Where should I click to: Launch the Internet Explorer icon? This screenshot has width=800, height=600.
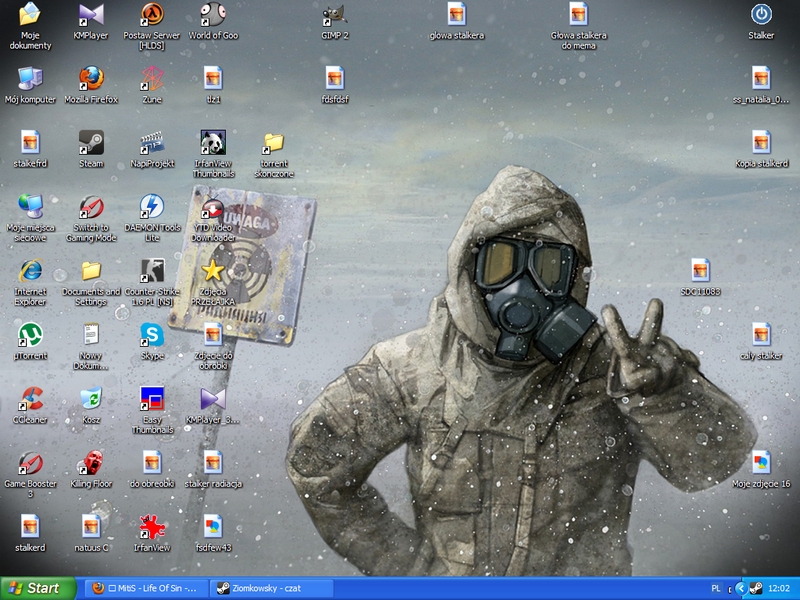pyautogui.click(x=30, y=270)
